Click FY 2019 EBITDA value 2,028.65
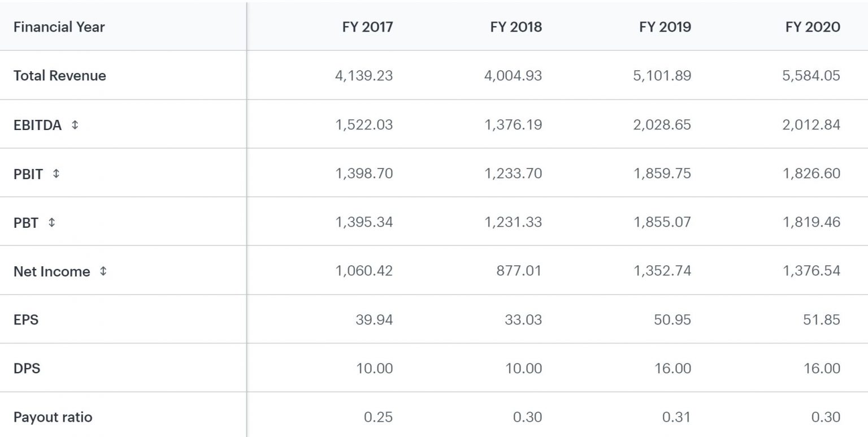This screenshot has height=437, width=868. click(x=662, y=125)
